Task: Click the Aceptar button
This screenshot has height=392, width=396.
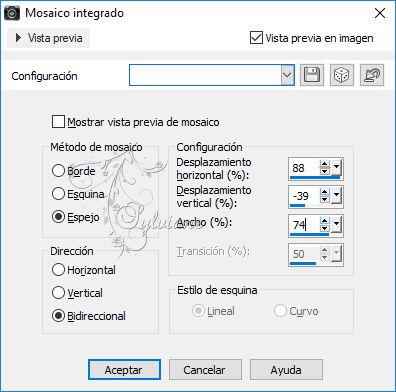Action: (124, 370)
